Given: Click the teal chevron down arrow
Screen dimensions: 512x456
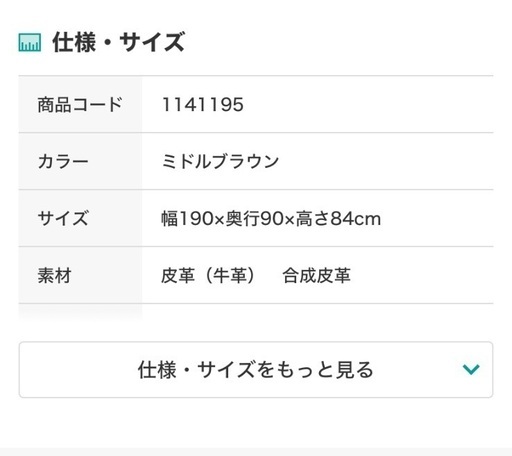Looking at the screenshot, I should tap(471, 369).
